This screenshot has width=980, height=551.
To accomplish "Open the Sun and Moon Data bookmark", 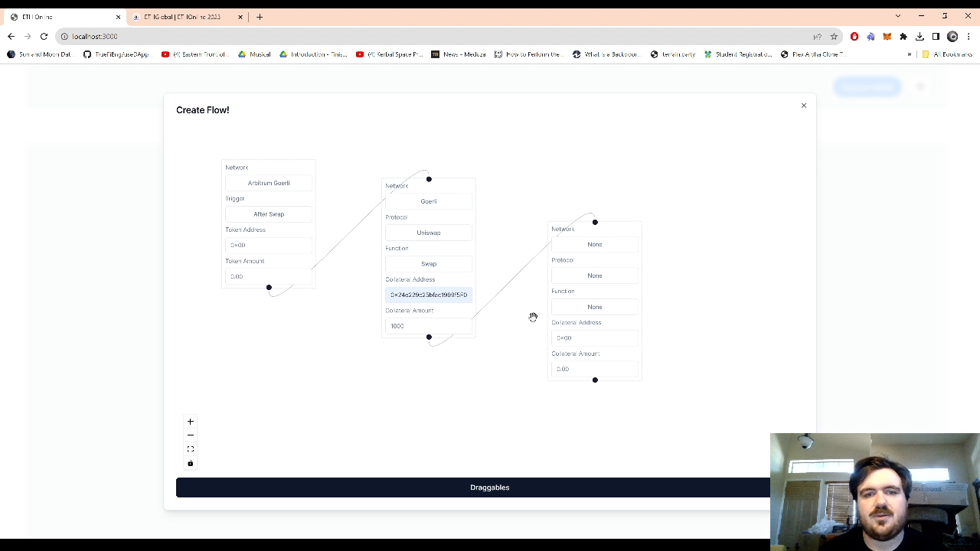I will 39,54.
